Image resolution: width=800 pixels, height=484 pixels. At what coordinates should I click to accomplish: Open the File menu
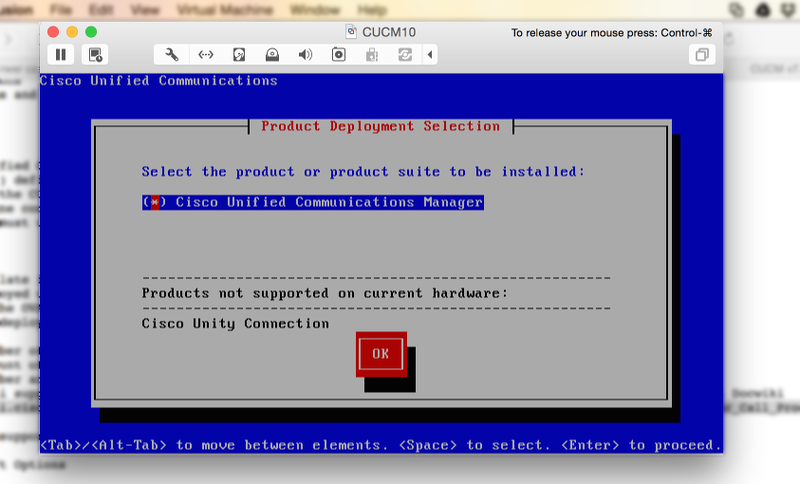tap(61, 10)
